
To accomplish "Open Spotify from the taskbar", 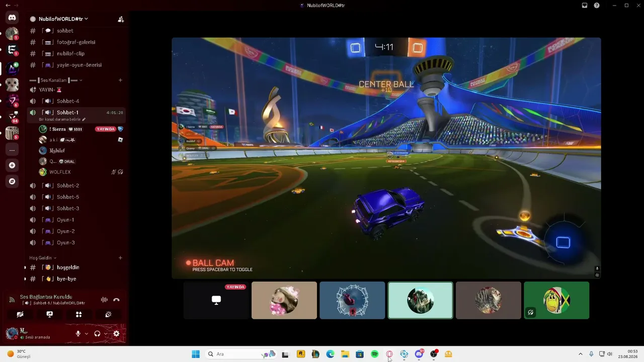I will [375, 354].
